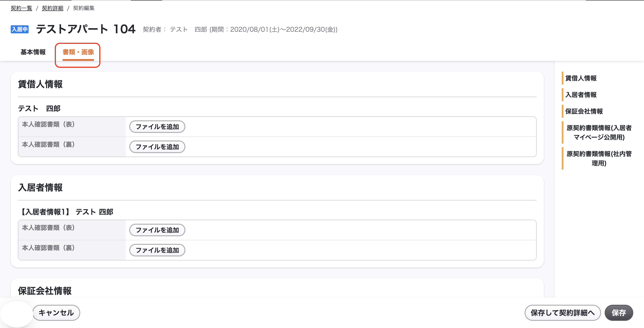The width and height of the screenshot is (644, 328).
Task: Jump to 保証会社情報 in side navigation
Action: coord(584,111)
